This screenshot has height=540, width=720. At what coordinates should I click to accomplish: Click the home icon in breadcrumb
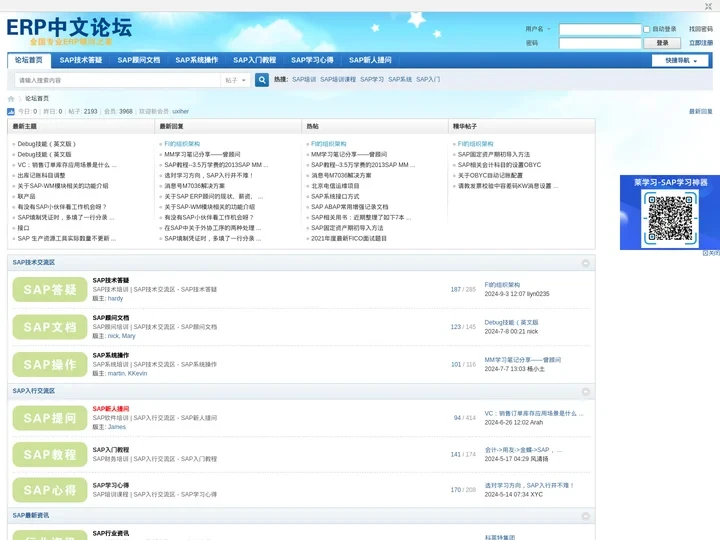[x=11, y=99]
